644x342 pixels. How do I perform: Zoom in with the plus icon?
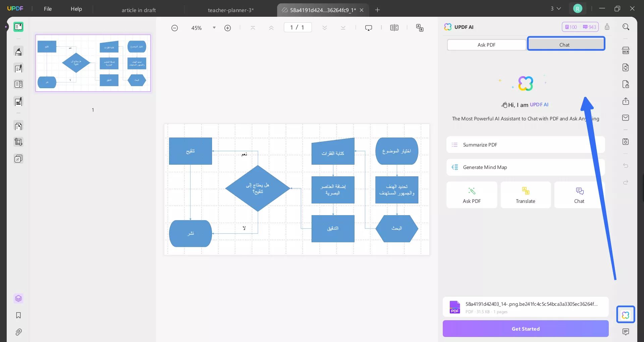(x=227, y=28)
